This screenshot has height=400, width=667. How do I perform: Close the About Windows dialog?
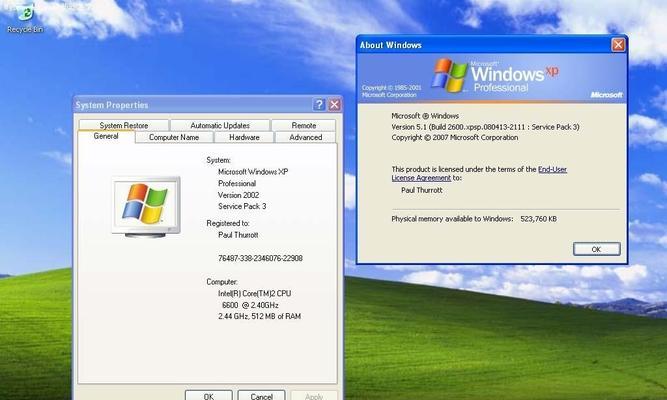click(x=618, y=45)
